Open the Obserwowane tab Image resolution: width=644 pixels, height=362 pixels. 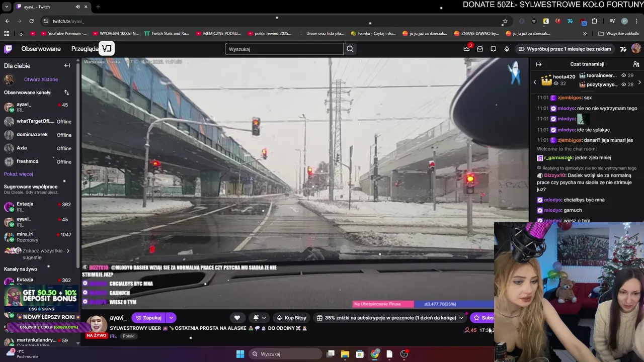[x=41, y=49]
